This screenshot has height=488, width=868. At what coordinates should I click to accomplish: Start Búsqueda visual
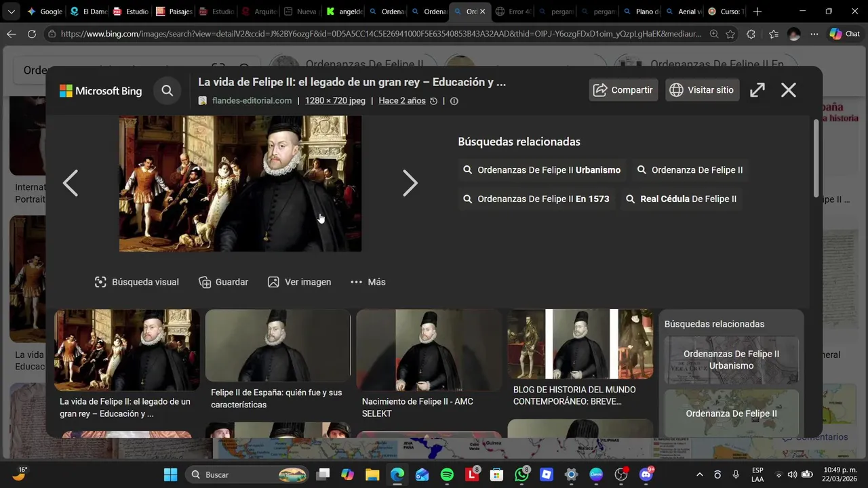click(137, 282)
